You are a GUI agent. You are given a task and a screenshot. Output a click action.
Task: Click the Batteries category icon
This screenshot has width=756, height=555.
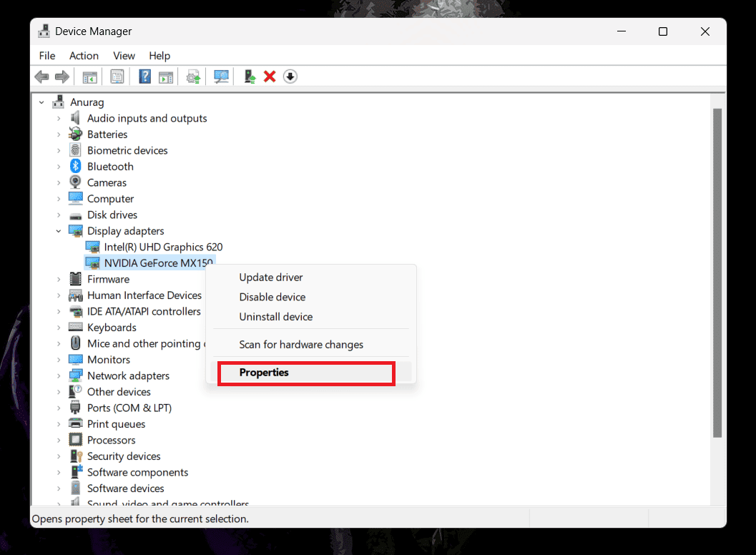[75, 134]
